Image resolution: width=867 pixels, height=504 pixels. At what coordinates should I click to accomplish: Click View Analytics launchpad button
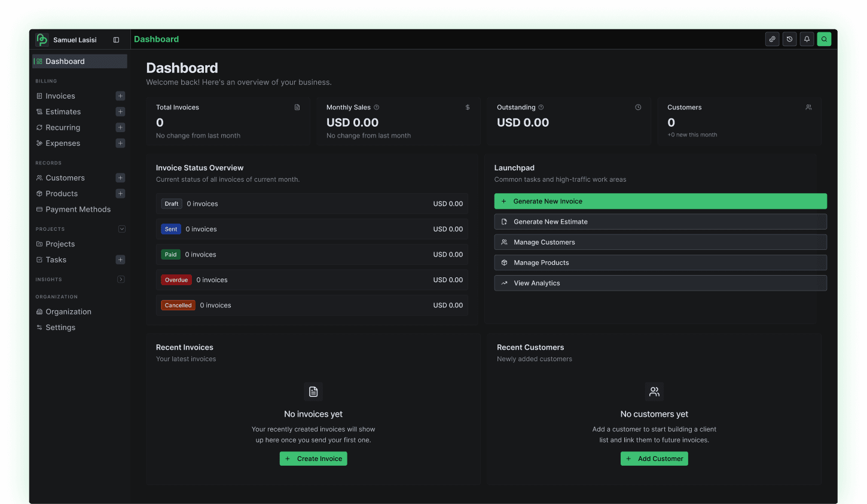click(x=661, y=283)
